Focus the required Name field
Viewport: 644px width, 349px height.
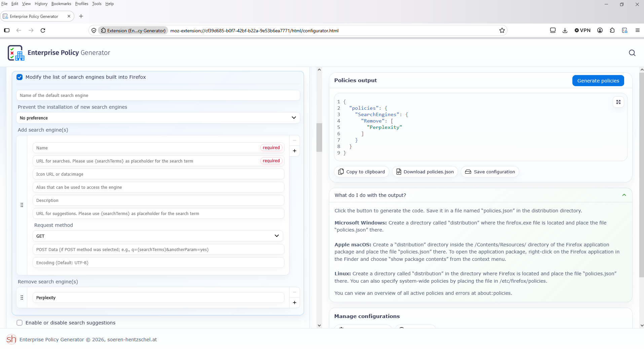[x=158, y=148]
